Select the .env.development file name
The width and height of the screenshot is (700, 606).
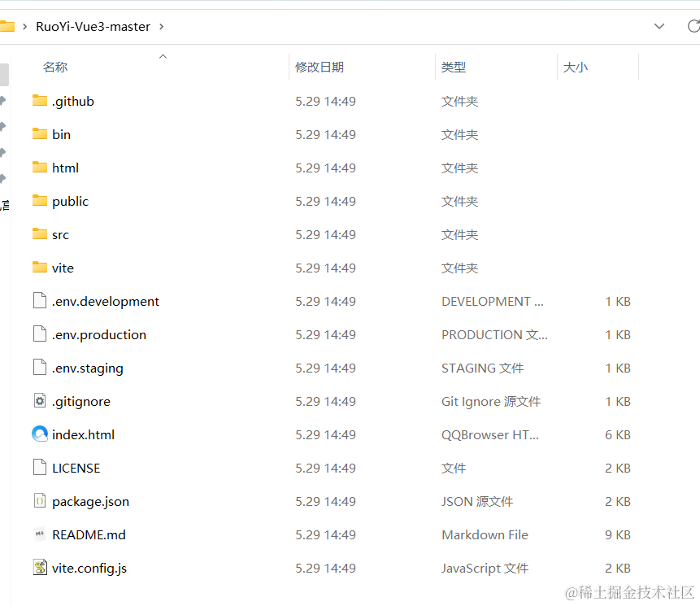(106, 301)
